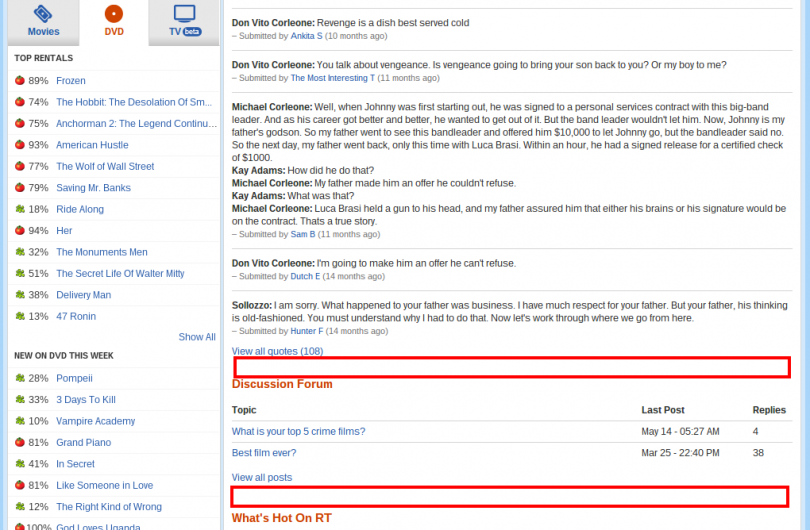Select the TOP RENTALS heading text
Image resolution: width=810 pixels, height=530 pixels.
point(43,58)
